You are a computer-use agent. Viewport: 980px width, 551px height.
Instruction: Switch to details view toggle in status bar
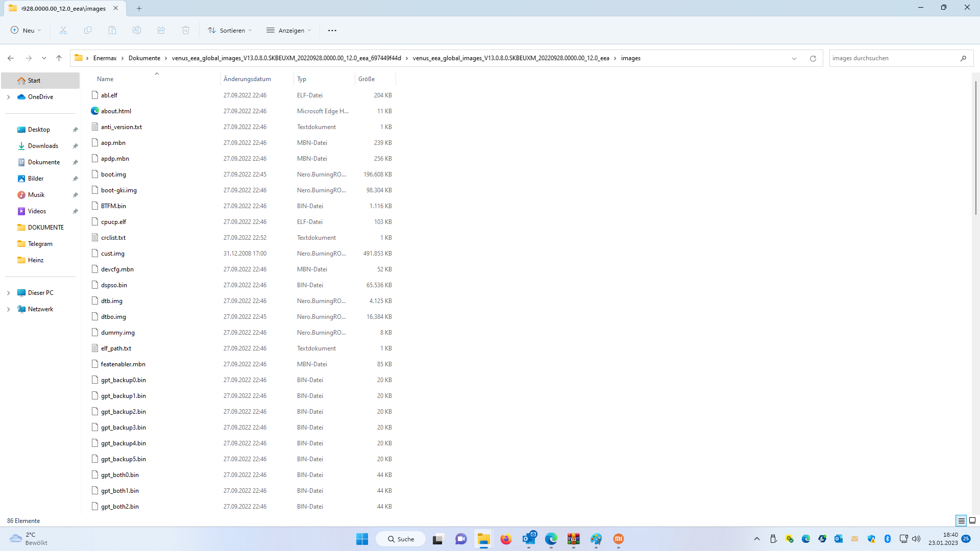click(961, 520)
